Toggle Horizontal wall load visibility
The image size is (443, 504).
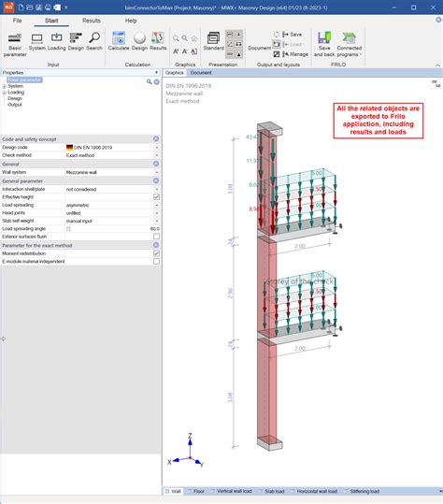314,491
